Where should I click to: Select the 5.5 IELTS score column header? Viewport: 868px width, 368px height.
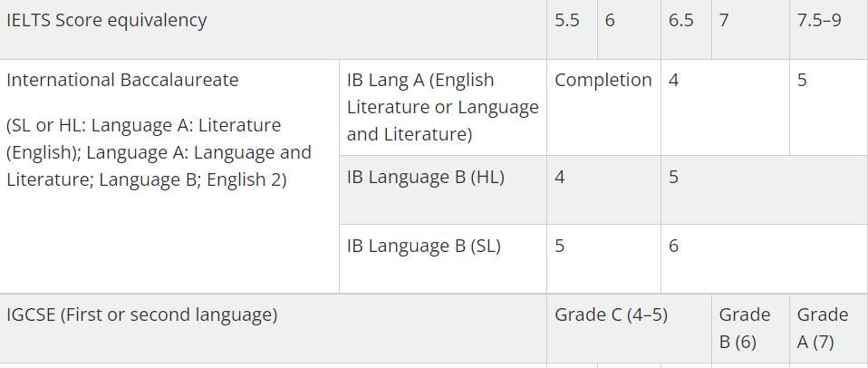572,29
